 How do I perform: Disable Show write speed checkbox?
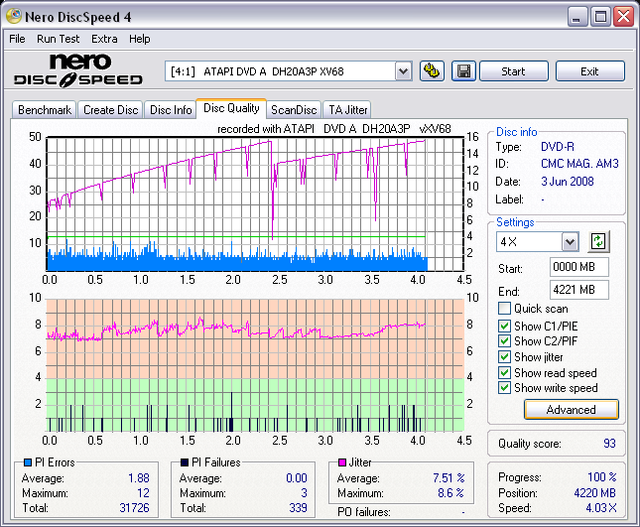point(504,387)
